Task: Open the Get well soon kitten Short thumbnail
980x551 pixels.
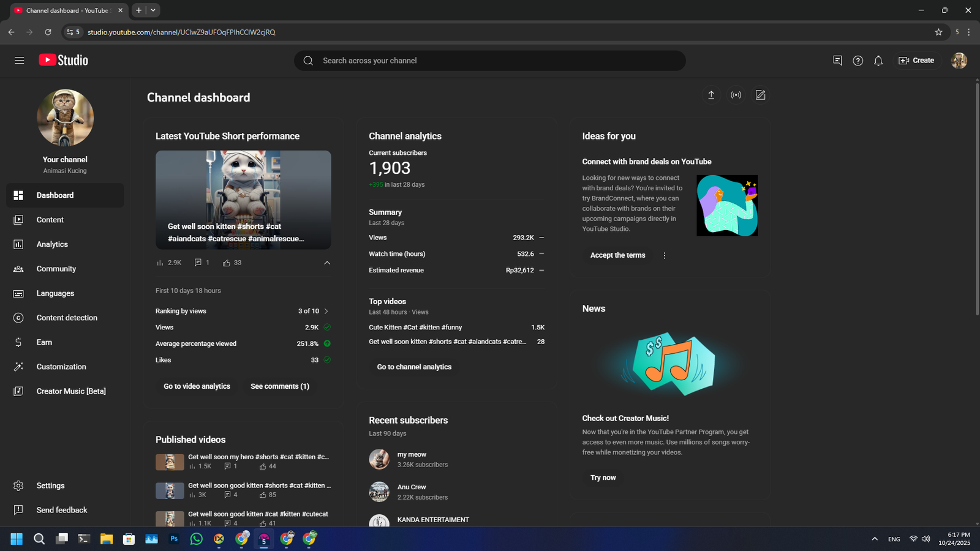Action: [243, 200]
